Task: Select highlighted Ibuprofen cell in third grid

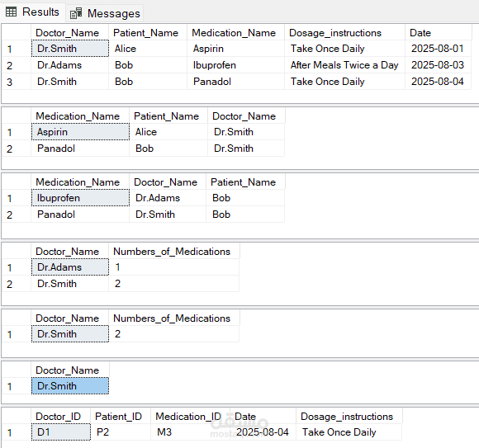Action: tap(80, 198)
